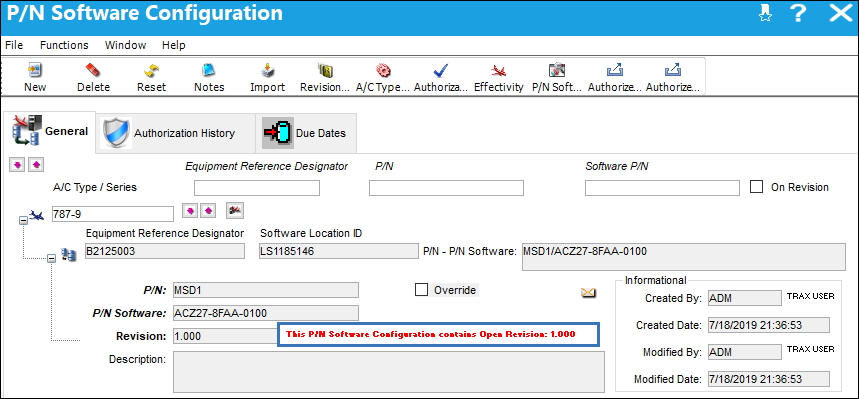This screenshot has height=399, width=859.
Task: Click the P/N field showing MSD1
Action: [266, 290]
